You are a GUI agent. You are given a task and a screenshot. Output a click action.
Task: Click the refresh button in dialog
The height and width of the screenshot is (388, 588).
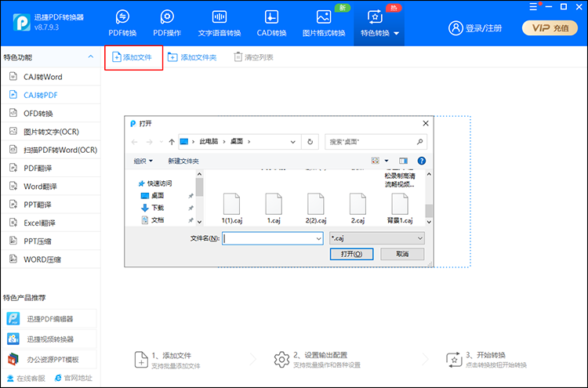pyautogui.click(x=310, y=142)
